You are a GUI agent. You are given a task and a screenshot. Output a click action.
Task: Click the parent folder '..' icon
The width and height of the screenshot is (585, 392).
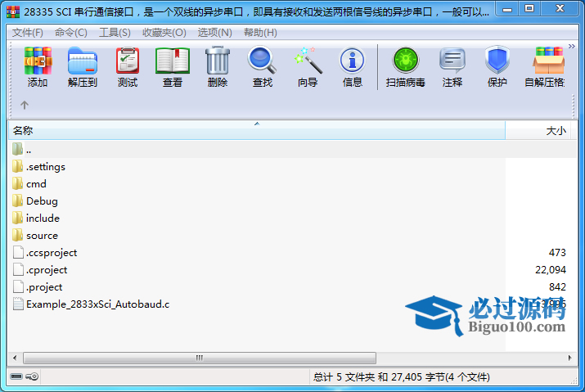coord(17,149)
